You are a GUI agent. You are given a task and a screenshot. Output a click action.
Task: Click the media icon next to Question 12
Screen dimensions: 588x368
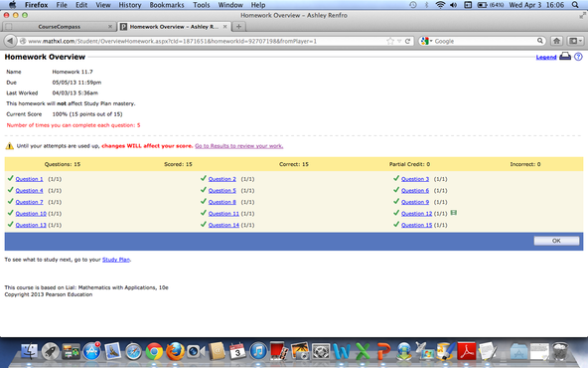[x=453, y=213]
